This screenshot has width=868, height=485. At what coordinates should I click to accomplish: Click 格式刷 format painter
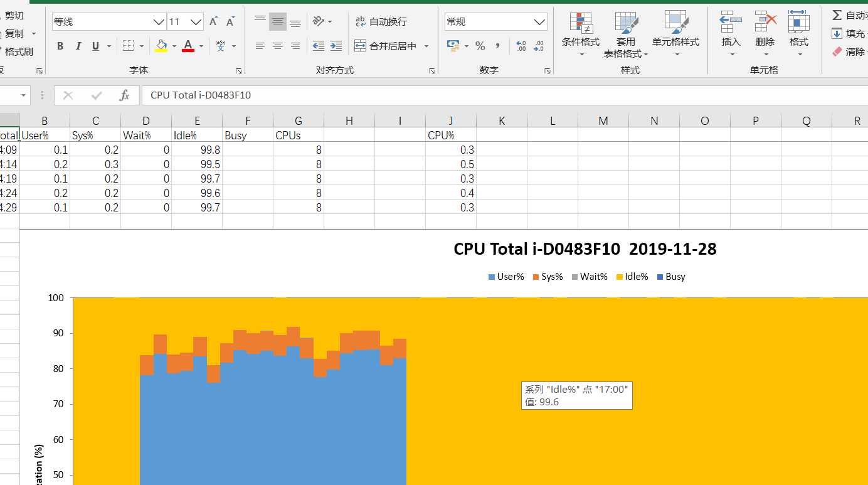point(18,52)
